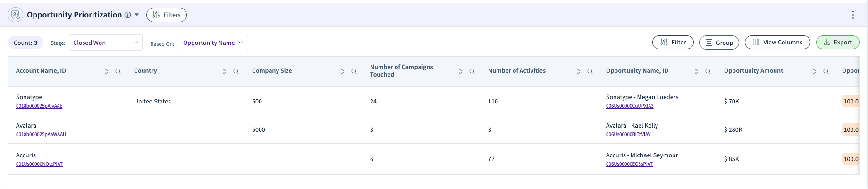
Task: Expand the arrow next to Opportunity Prioritization title
Action: pos(137,15)
